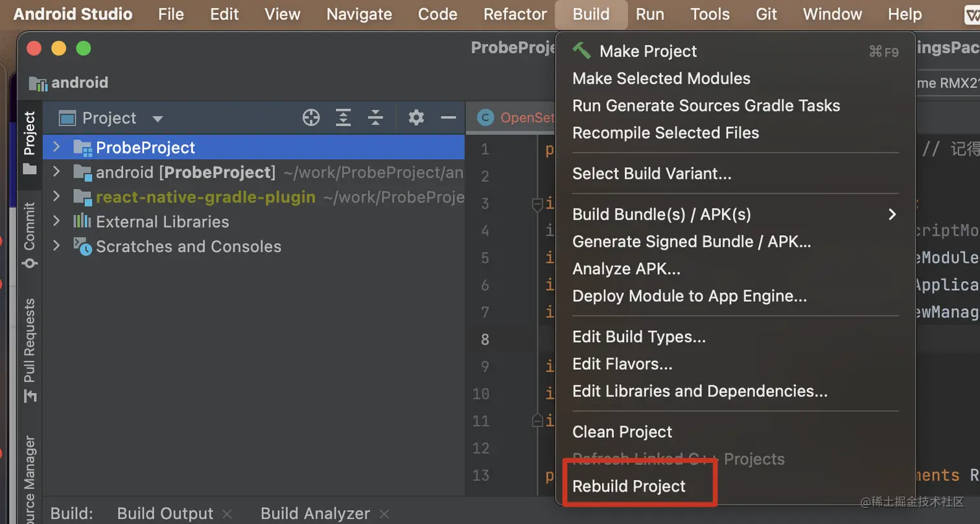Expand the ProbeProject tree node
This screenshot has width=980, height=524.
click(x=56, y=147)
